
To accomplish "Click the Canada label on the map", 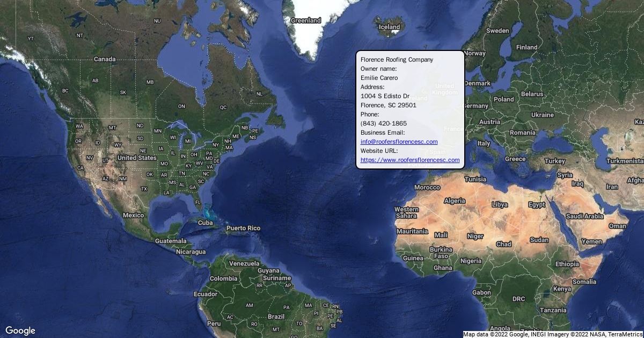I will coord(105,59).
